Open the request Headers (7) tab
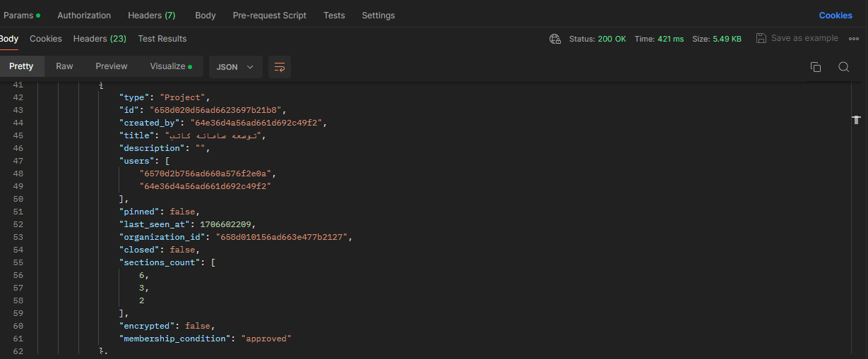The height and width of the screenshot is (359, 868). coord(151,16)
